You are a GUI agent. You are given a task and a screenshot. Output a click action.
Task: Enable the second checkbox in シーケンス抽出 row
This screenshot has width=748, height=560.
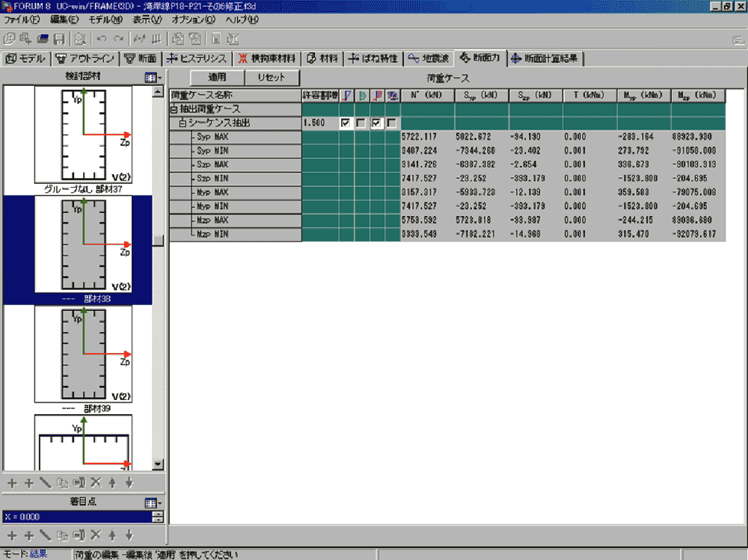[x=361, y=123]
